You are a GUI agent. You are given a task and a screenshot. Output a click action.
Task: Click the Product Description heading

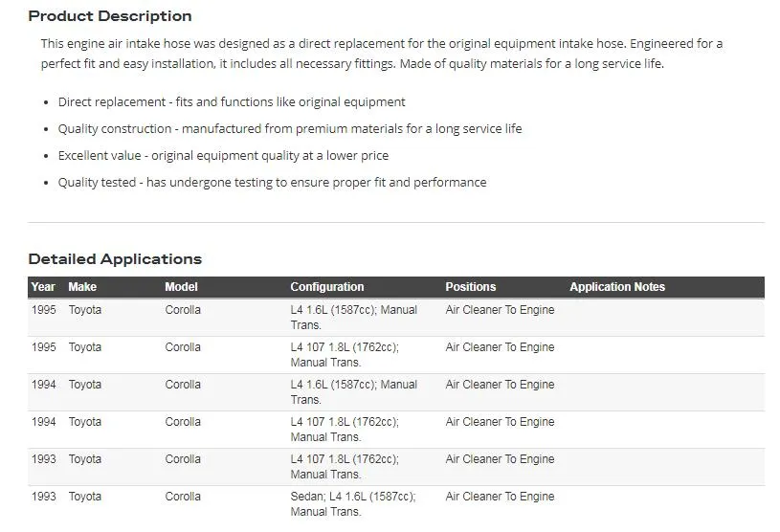109,16
